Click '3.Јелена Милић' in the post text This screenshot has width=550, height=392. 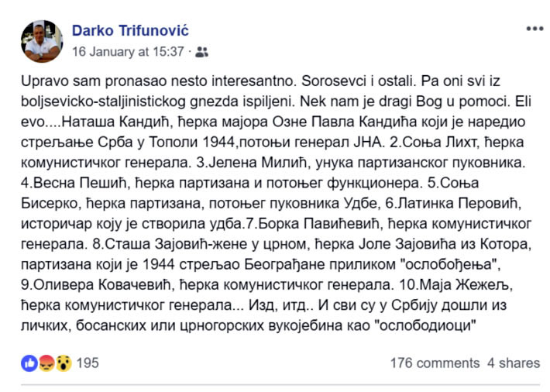[252, 163]
